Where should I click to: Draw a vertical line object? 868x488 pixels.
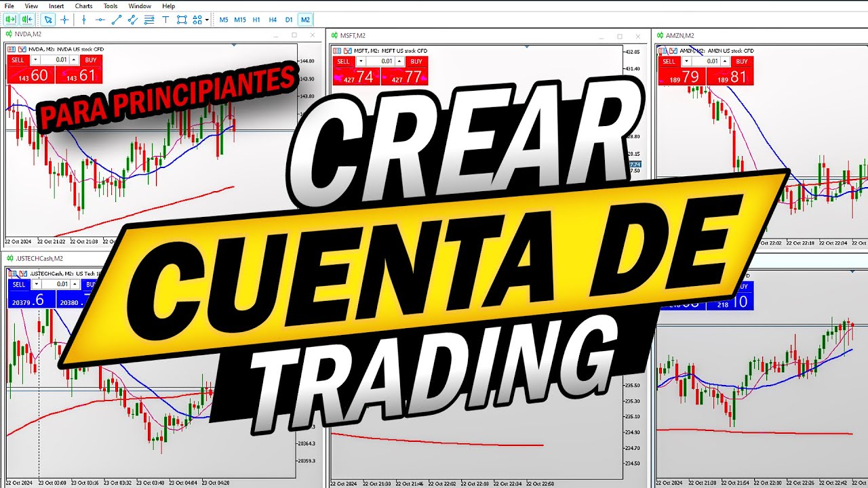pyautogui.click(x=84, y=20)
